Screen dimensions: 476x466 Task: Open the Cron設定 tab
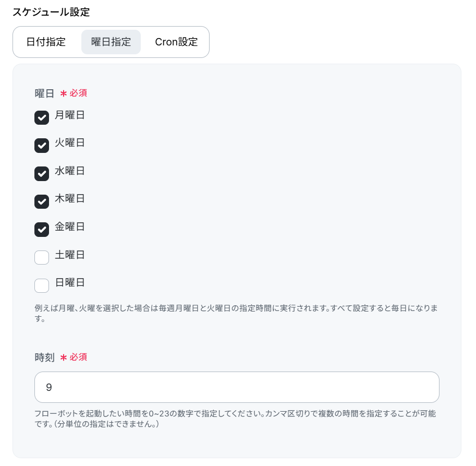[x=176, y=42]
